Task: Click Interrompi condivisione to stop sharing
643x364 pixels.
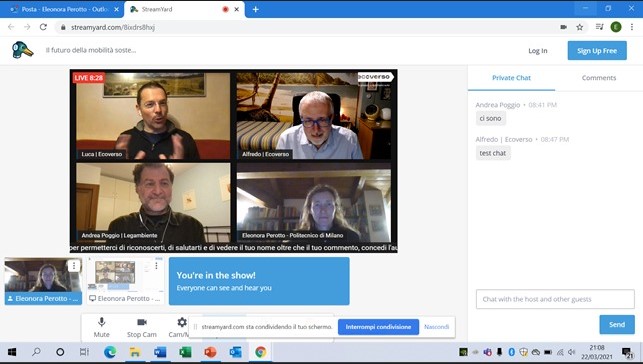Action: pyautogui.click(x=378, y=327)
